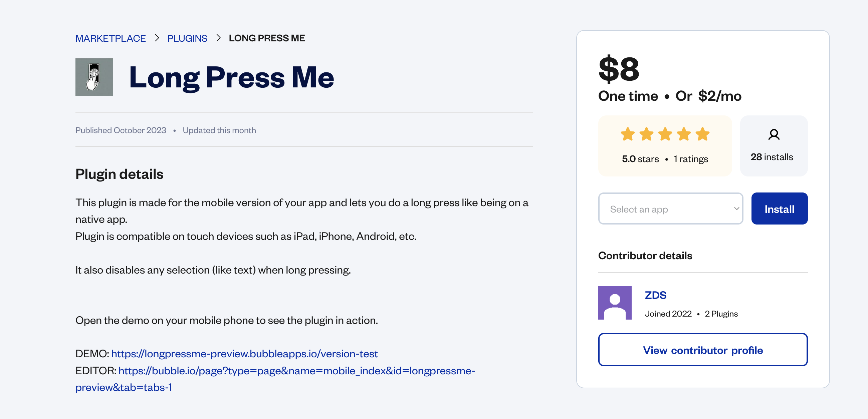Click the third rating star
This screenshot has width=868, height=419.
(665, 134)
